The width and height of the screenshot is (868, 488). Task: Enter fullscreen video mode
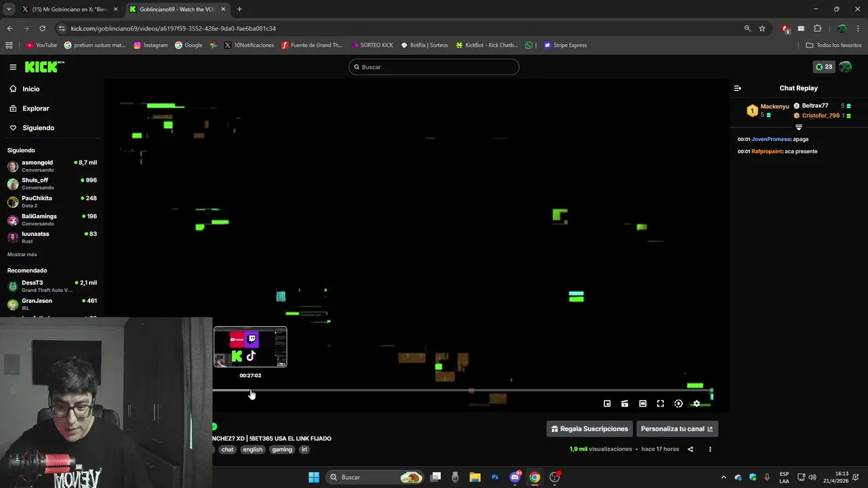[x=660, y=403]
